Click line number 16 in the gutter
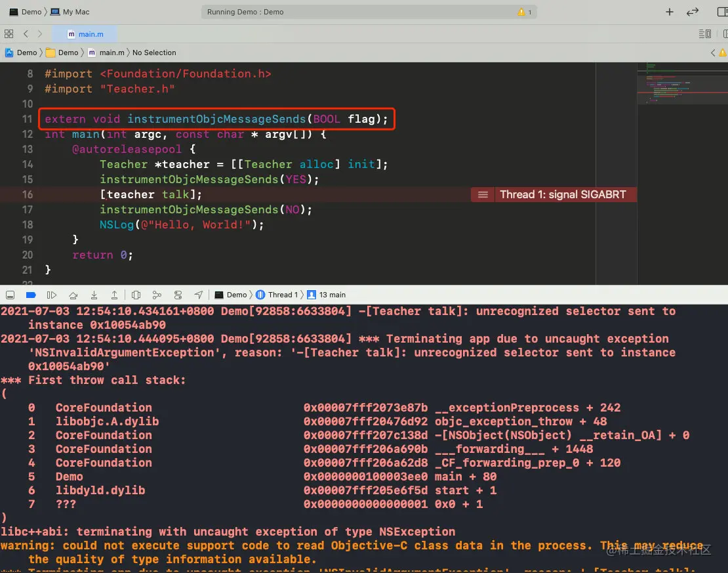The image size is (728, 573). 28,195
